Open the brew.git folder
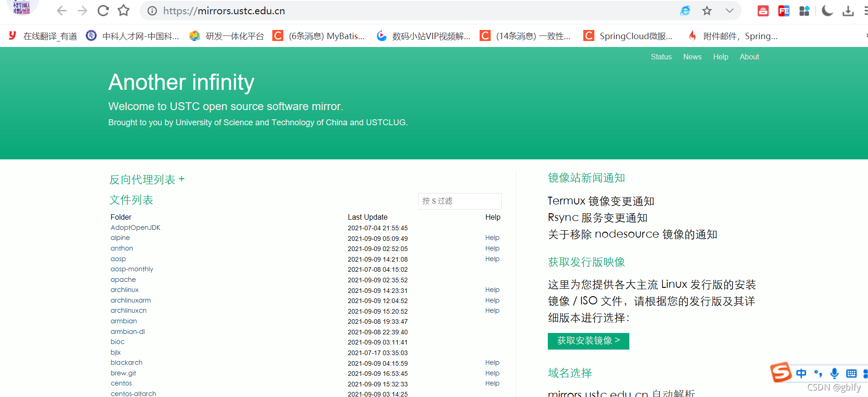The height and width of the screenshot is (397, 868). point(123,373)
